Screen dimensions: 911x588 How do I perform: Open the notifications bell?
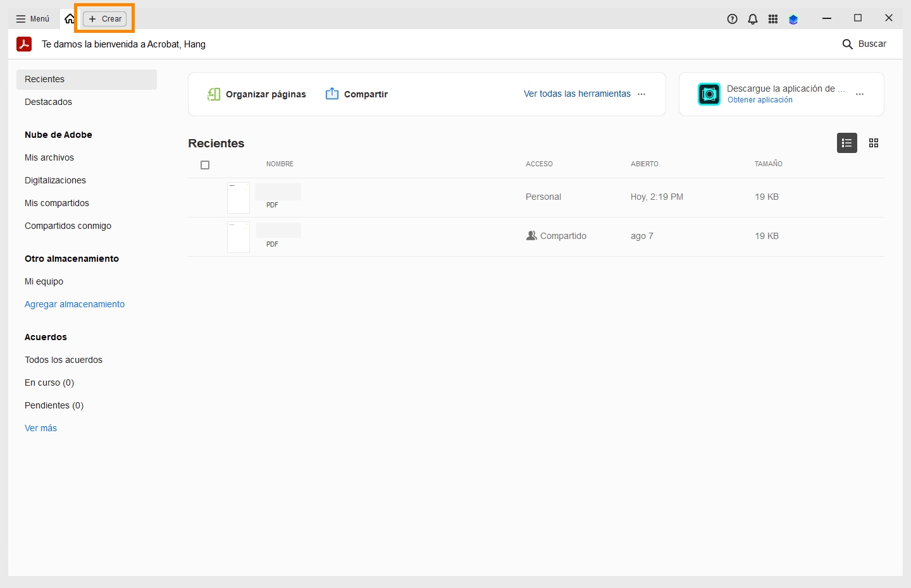753,19
